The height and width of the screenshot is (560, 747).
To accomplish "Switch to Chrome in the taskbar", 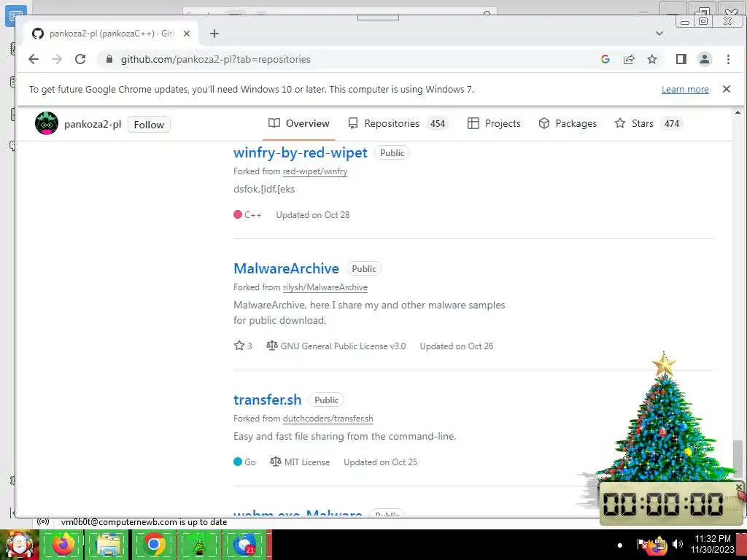I will (x=153, y=544).
